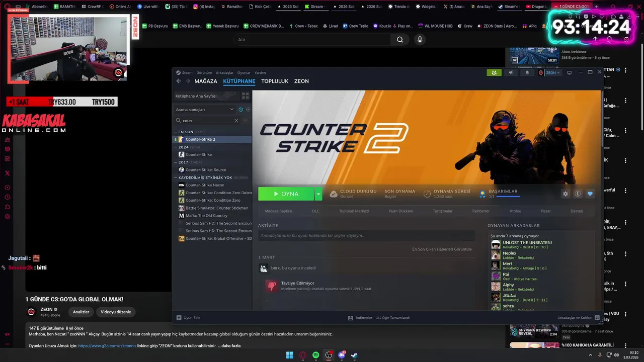Open downloads icon in Steam footer
This screenshot has height=362, width=644.
[x=350, y=318]
